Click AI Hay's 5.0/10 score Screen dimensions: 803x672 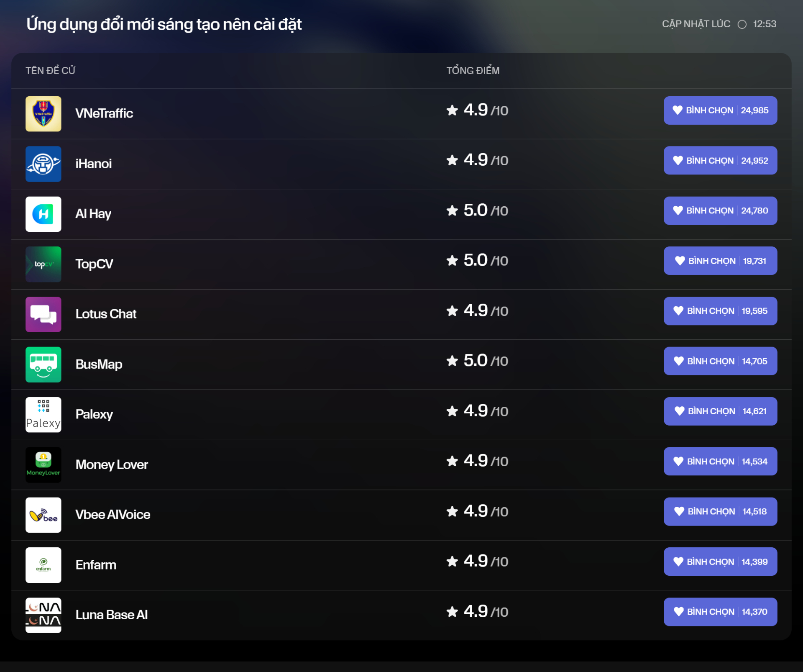point(477,210)
